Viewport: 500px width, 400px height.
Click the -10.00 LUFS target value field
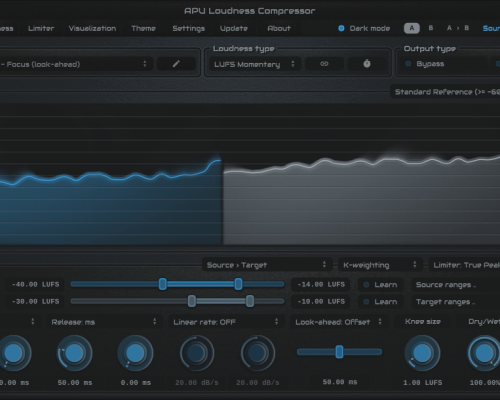[321, 302]
